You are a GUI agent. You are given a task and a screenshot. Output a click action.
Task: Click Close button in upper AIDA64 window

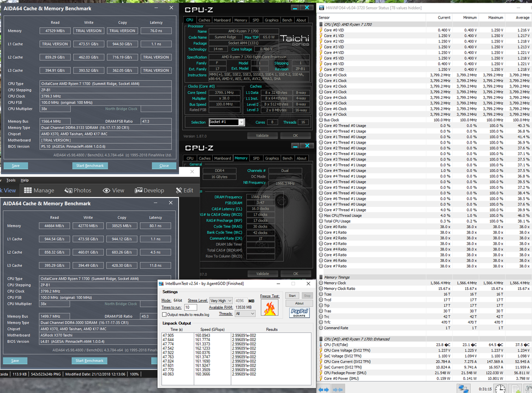pos(164,165)
